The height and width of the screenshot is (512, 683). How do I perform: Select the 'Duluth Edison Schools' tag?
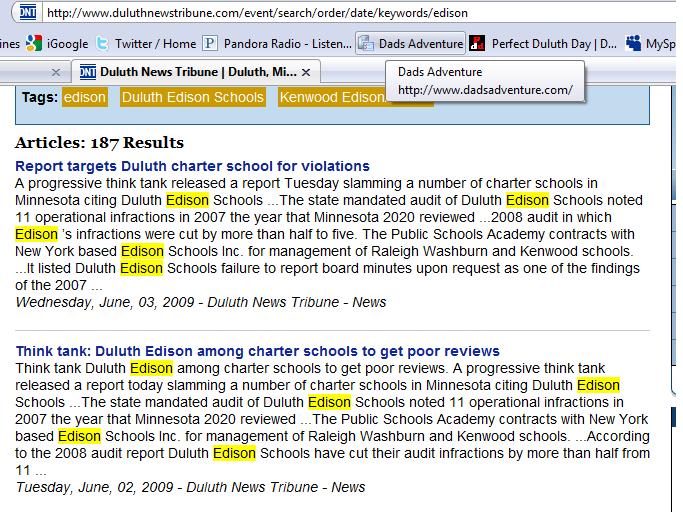(x=193, y=97)
